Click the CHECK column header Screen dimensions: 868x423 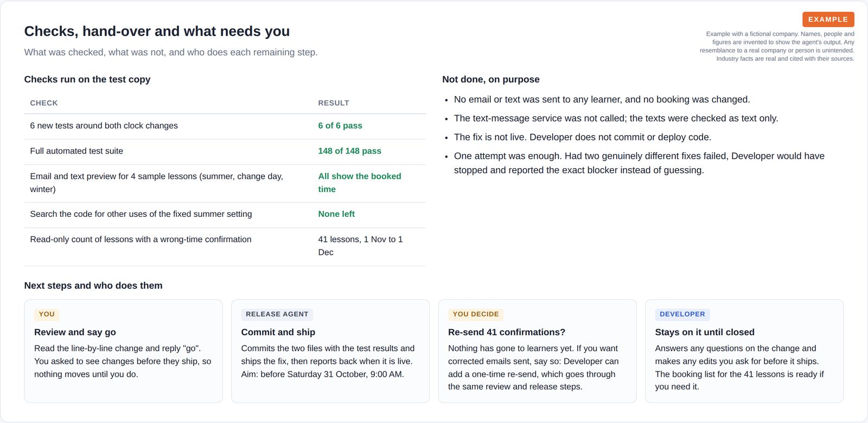point(44,103)
